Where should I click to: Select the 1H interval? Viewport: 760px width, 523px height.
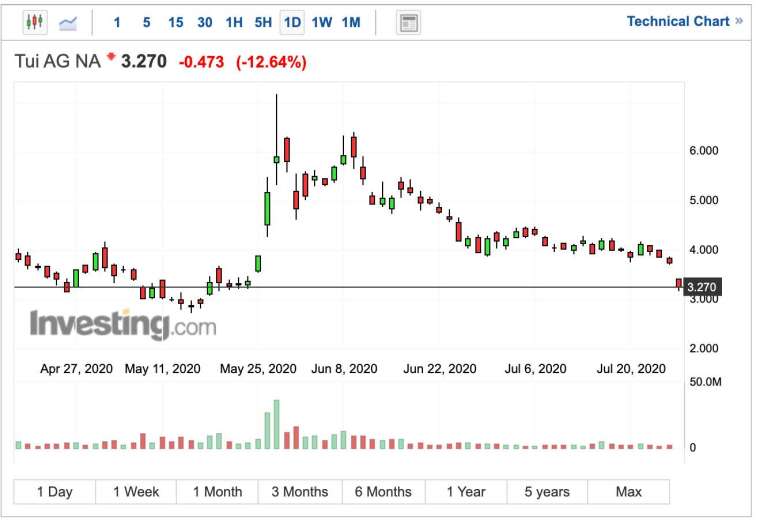click(x=234, y=22)
